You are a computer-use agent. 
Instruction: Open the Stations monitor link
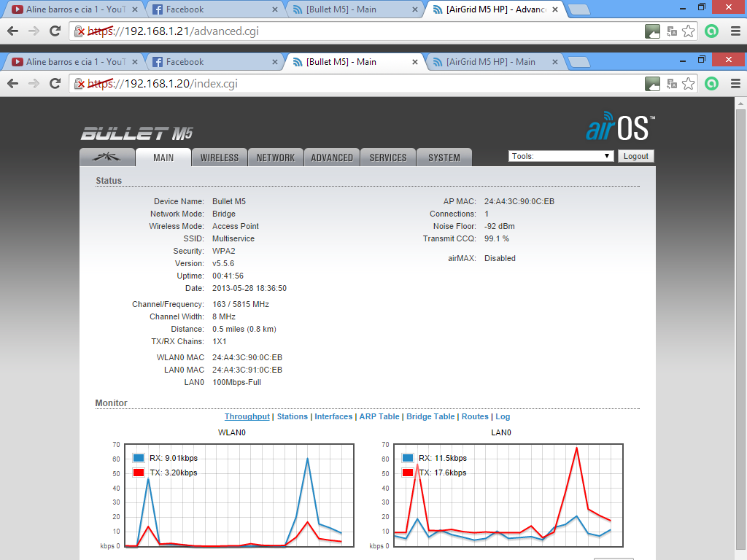[x=292, y=416]
